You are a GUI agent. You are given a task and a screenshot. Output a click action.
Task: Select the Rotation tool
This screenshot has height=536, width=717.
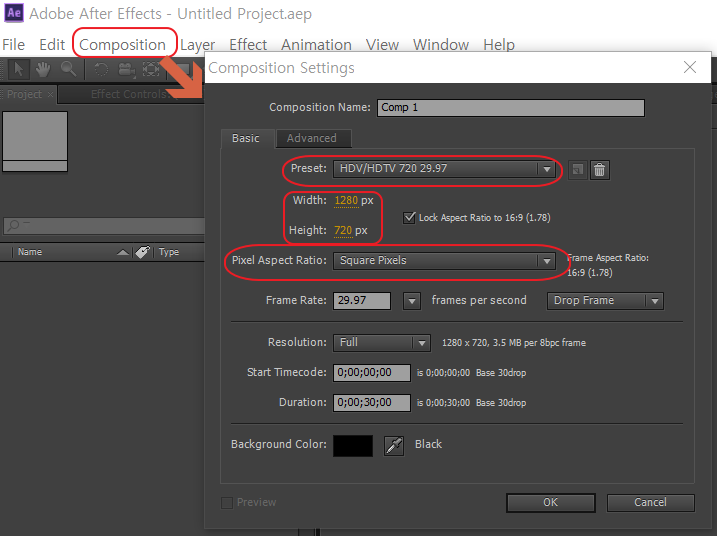click(101, 70)
